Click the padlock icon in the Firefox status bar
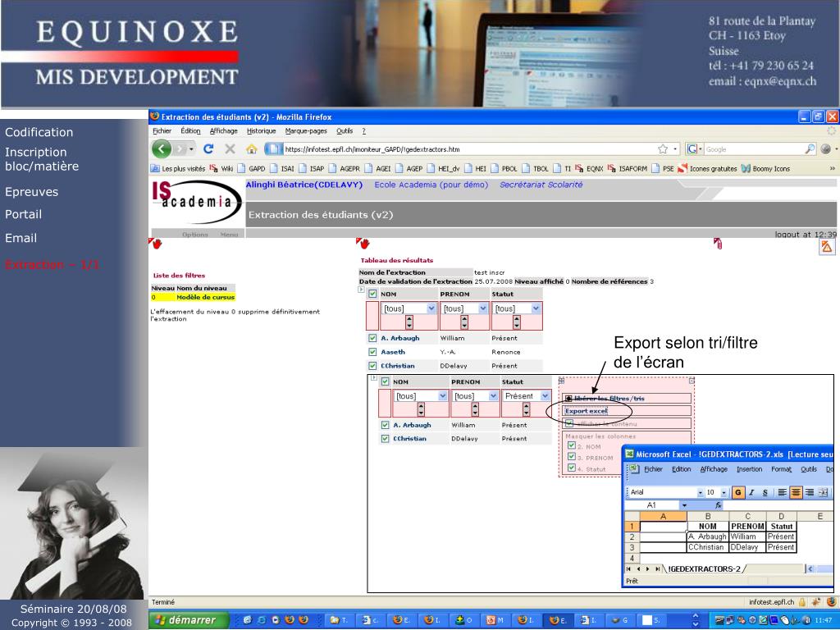840x630 pixels. click(802, 602)
